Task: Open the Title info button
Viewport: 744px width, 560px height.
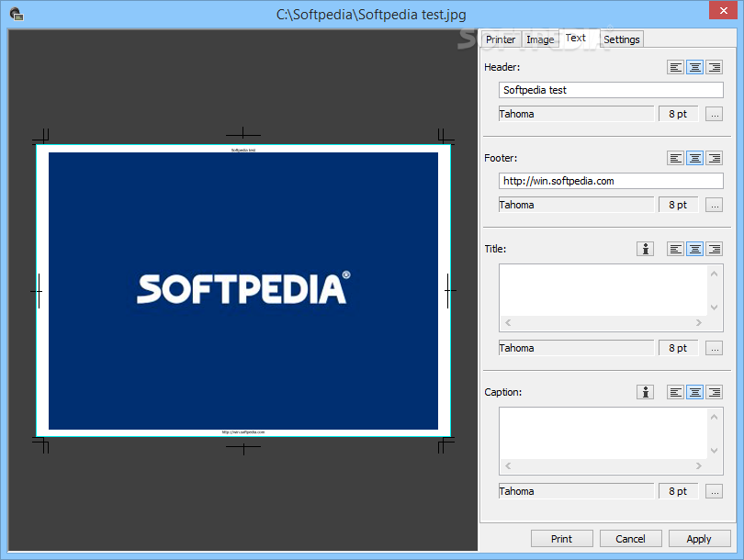Action: click(x=646, y=249)
